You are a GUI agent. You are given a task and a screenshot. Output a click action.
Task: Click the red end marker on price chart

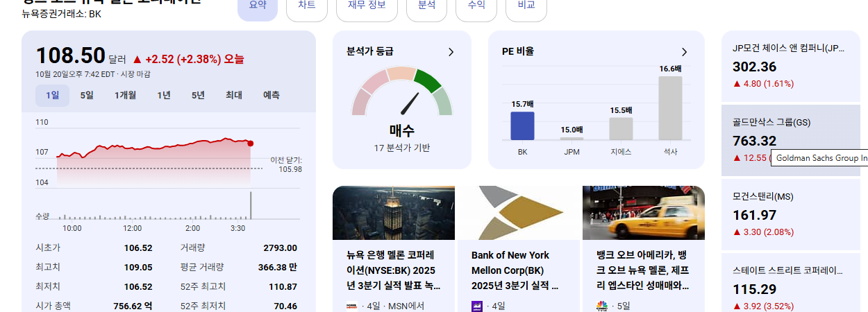pos(251,144)
